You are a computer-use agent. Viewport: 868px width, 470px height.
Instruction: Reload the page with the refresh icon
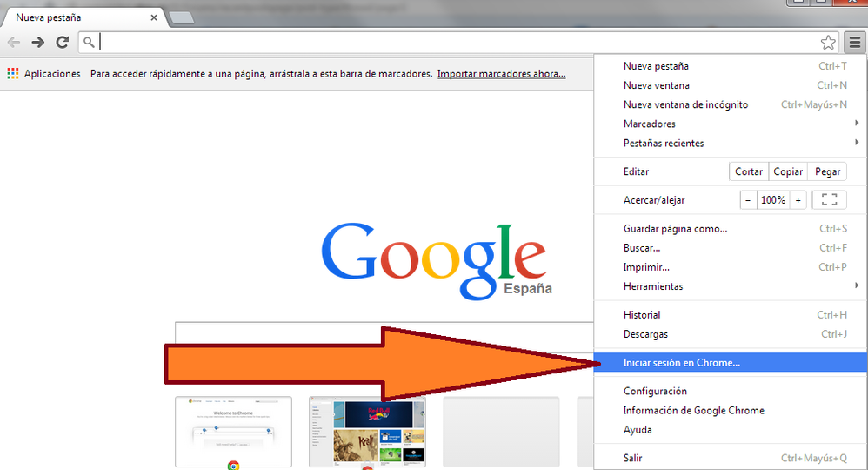click(63, 42)
